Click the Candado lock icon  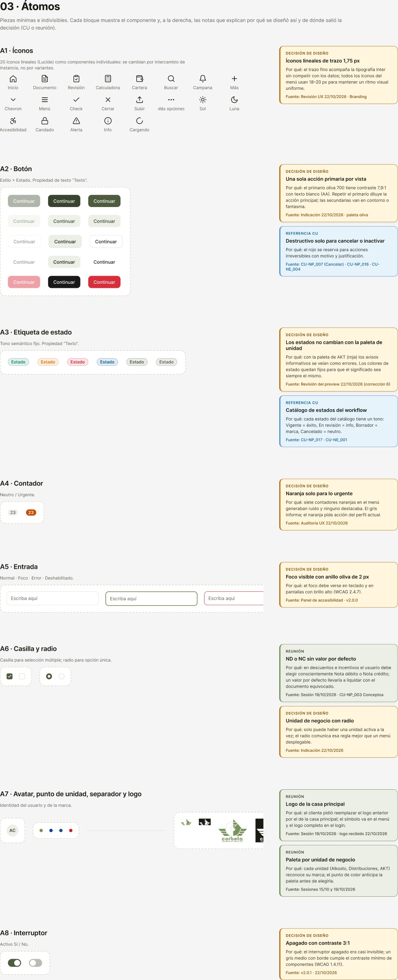point(44,121)
